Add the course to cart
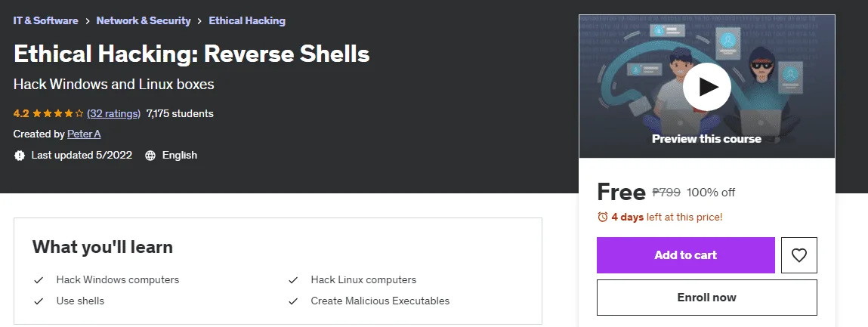868x327 pixels. [x=685, y=255]
